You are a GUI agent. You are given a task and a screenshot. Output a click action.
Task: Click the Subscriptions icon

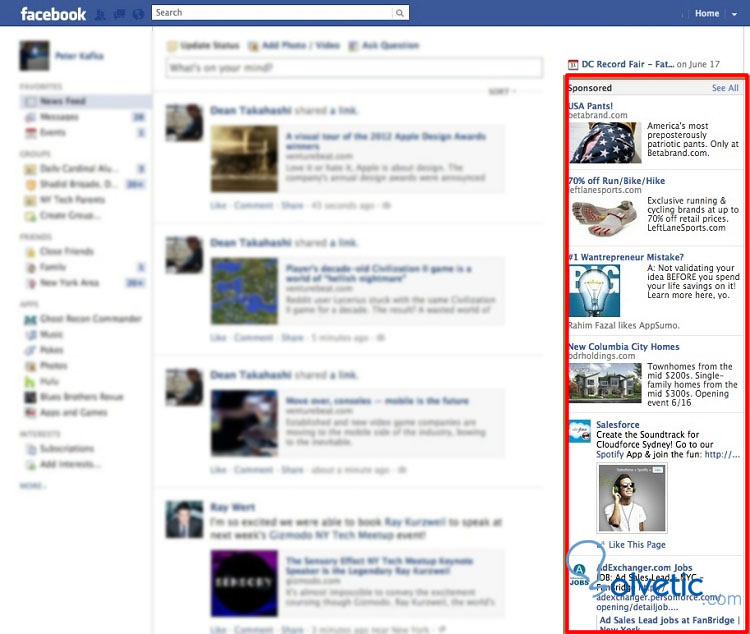(x=31, y=449)
